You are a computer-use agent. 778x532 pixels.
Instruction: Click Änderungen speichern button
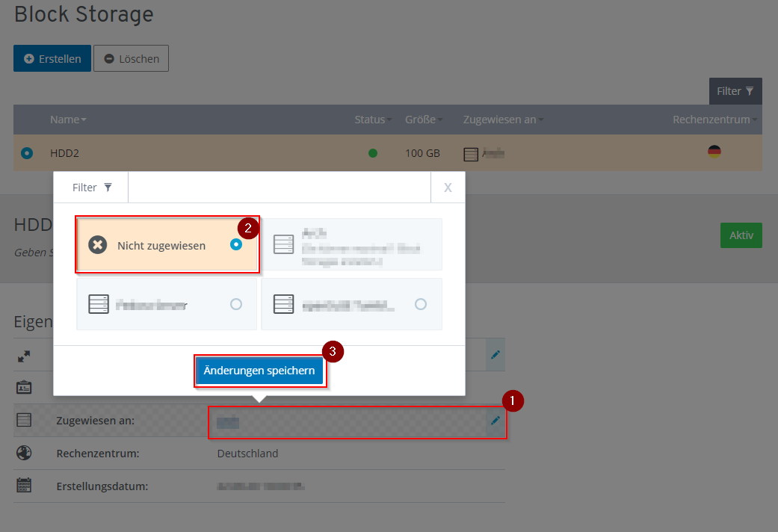259,371
